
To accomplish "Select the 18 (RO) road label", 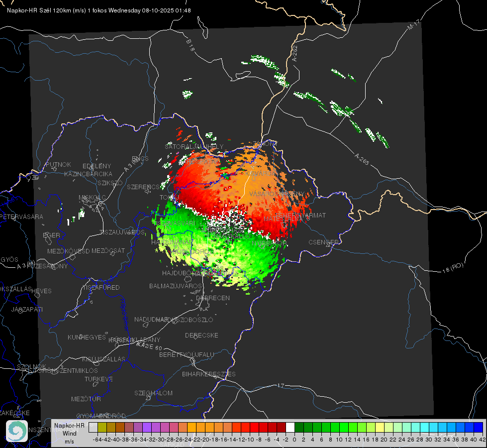I will click(453, 268).
